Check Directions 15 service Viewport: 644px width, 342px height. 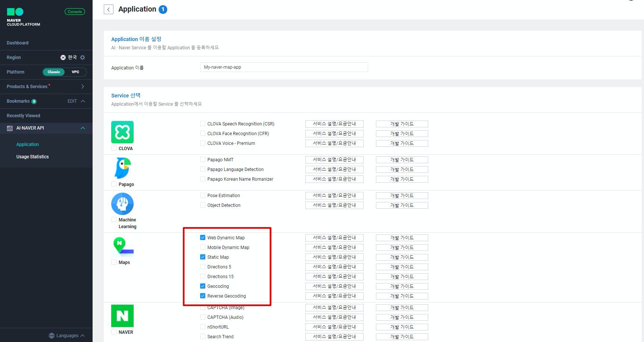click(203, 276)
